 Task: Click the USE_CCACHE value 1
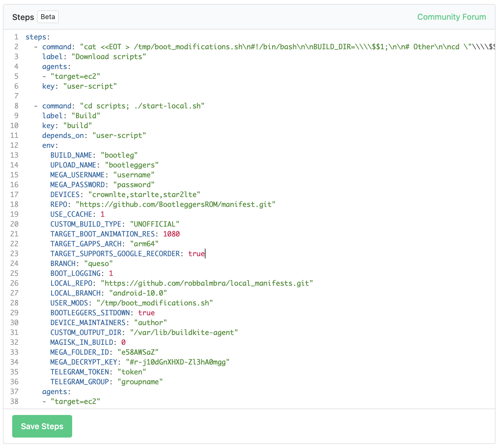click(103, 214)
